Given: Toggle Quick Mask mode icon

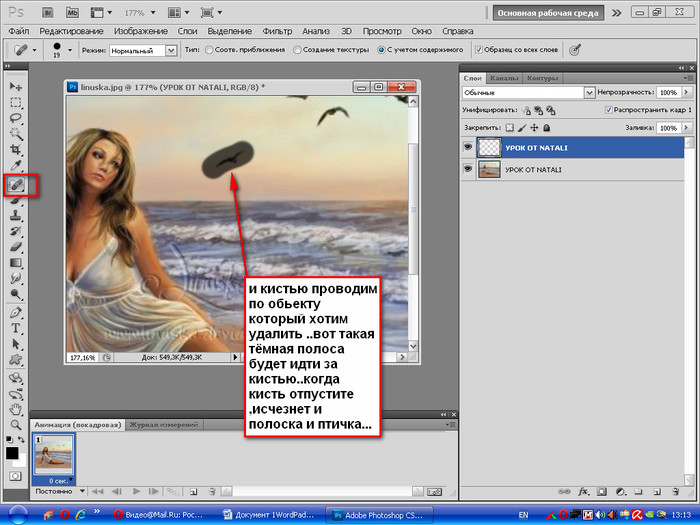Looking at the screenshot, I should coord(15,476).
